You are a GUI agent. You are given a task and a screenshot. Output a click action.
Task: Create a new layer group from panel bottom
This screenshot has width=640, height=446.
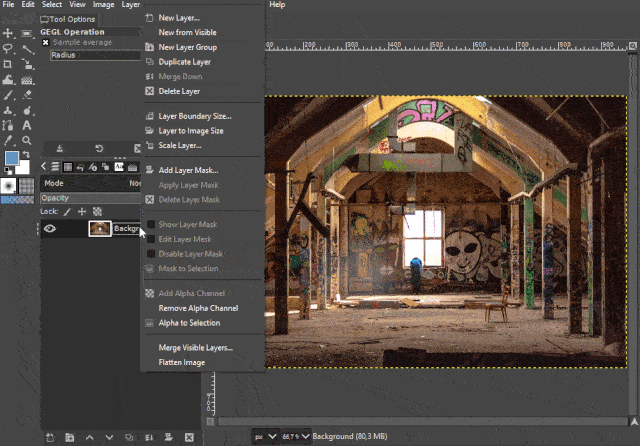(70, 438)
